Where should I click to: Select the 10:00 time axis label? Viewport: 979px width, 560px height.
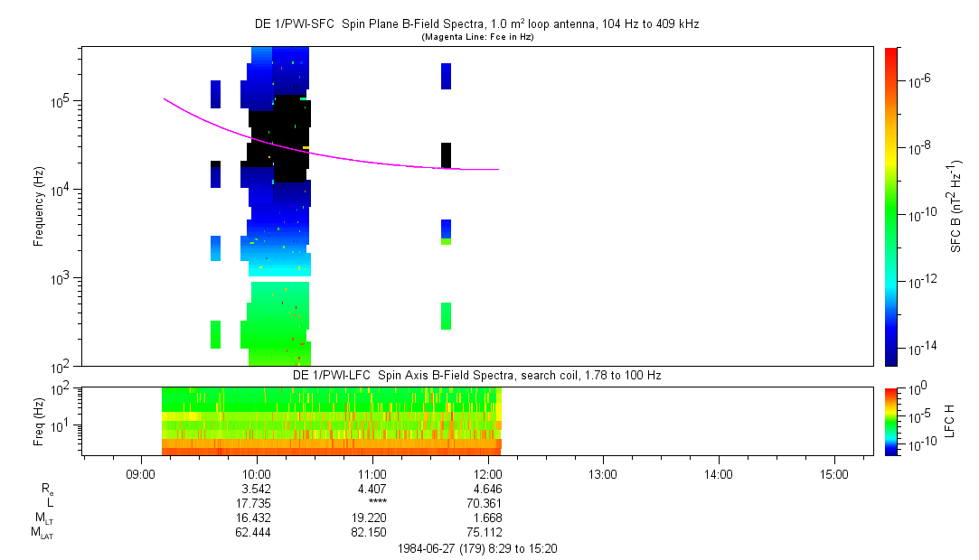(257, 473)
